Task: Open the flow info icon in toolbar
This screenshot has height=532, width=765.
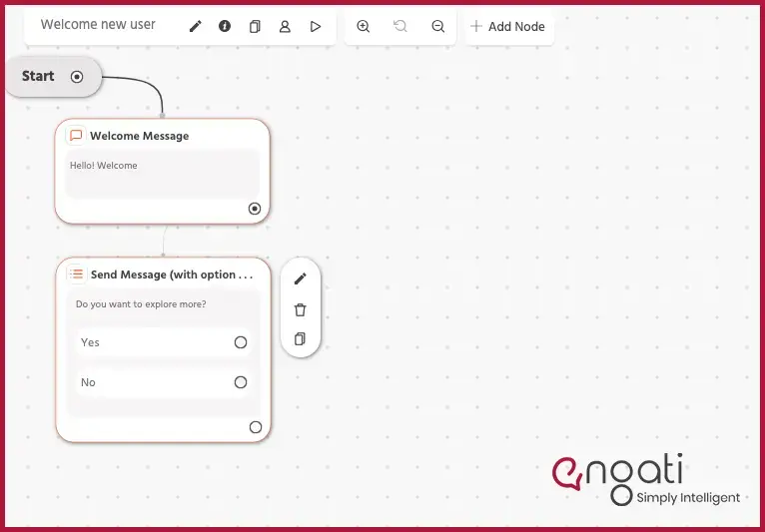Action: [225, 26]
